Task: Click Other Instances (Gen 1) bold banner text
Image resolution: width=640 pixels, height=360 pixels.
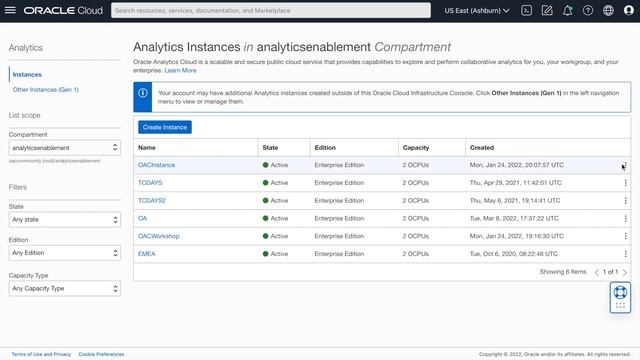Action: (x=527, y=93)
